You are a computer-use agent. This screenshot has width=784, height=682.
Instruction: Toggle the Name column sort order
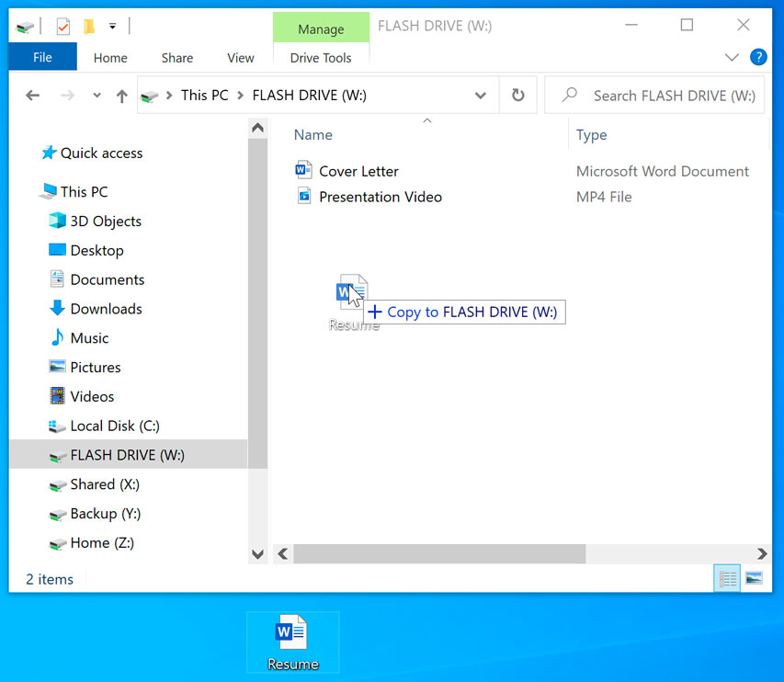point(313,134)
